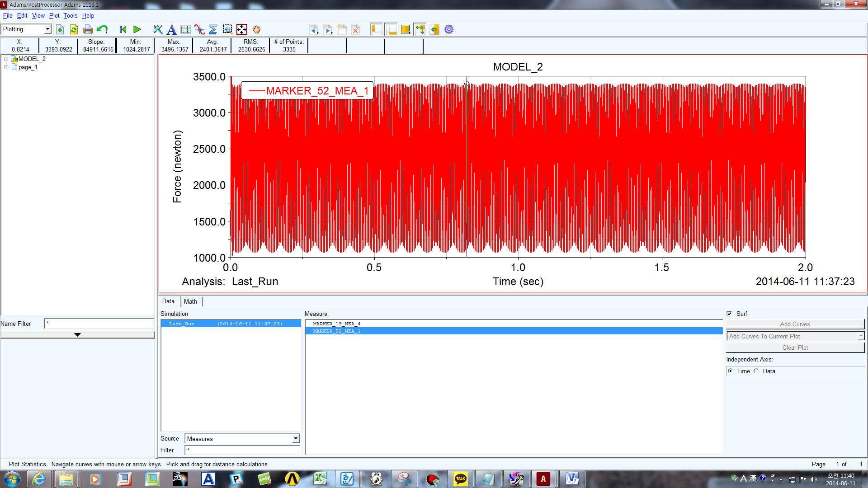The height and width of the screenshot is (488, 868).
Task: Click the Filter input field below Source
Action: pos(242,450)
